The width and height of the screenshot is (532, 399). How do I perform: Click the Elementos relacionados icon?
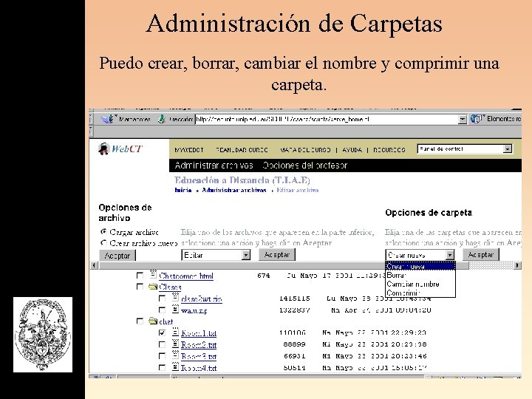point(477,119)
